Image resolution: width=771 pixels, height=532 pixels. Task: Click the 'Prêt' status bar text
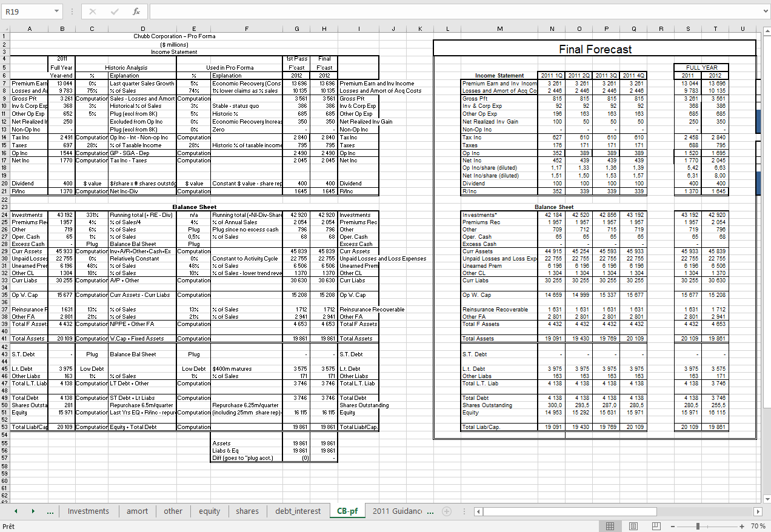tap(9, 526)
